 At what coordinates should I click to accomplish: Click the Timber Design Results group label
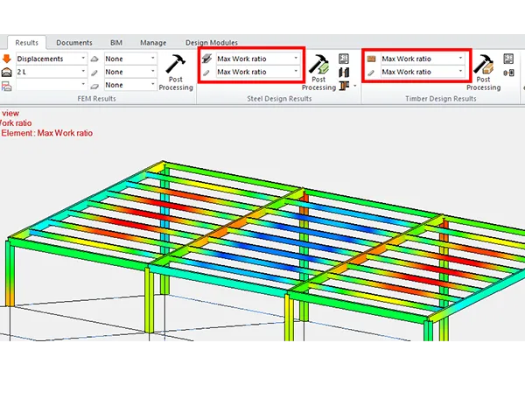tap(441, 99)
